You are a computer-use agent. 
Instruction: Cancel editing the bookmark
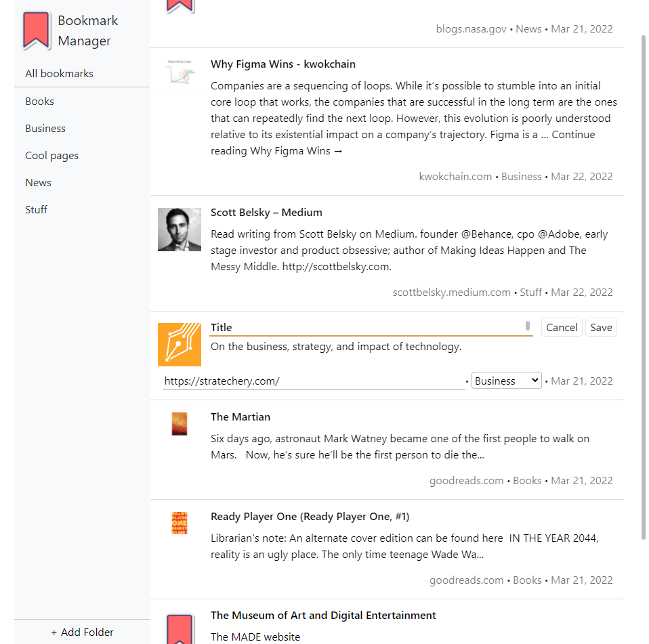point(562,327)
